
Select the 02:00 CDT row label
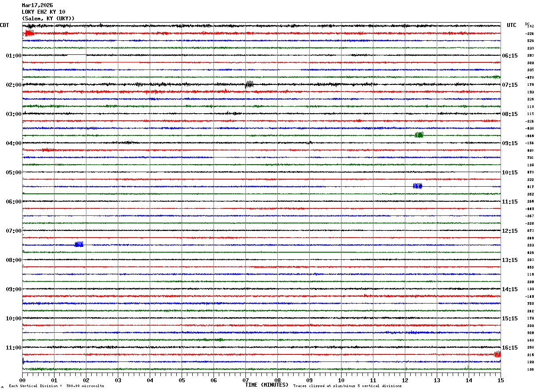click(x=14, y=85)
